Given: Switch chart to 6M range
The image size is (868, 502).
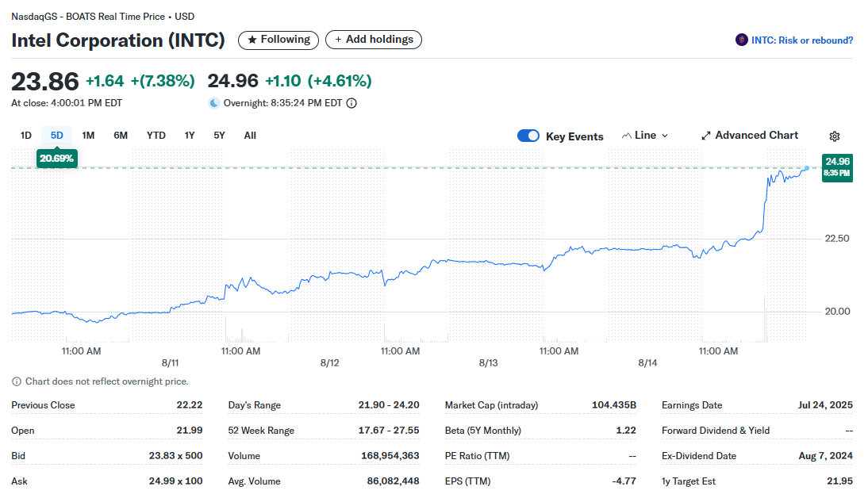Looking at the screenshot, I should tap(121, 136).
